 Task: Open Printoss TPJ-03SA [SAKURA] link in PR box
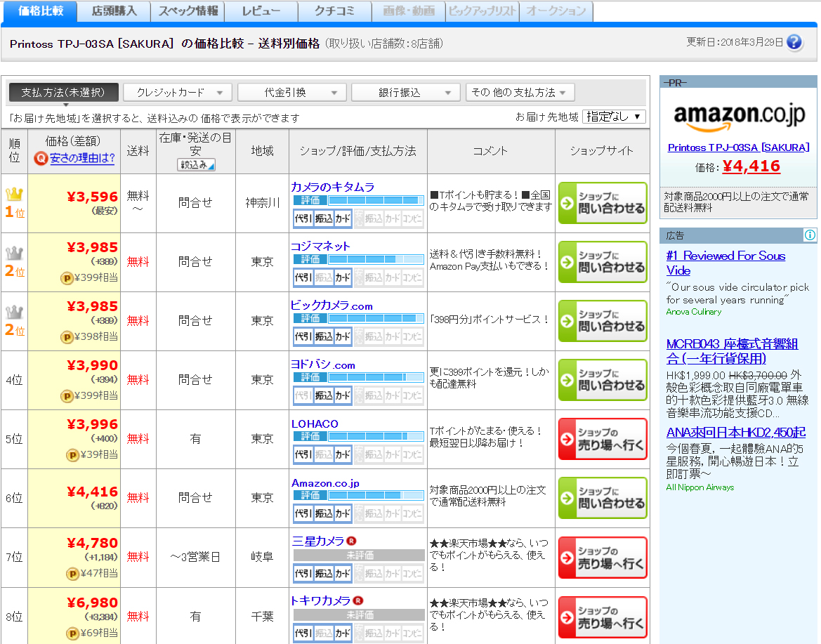point(738,147)
